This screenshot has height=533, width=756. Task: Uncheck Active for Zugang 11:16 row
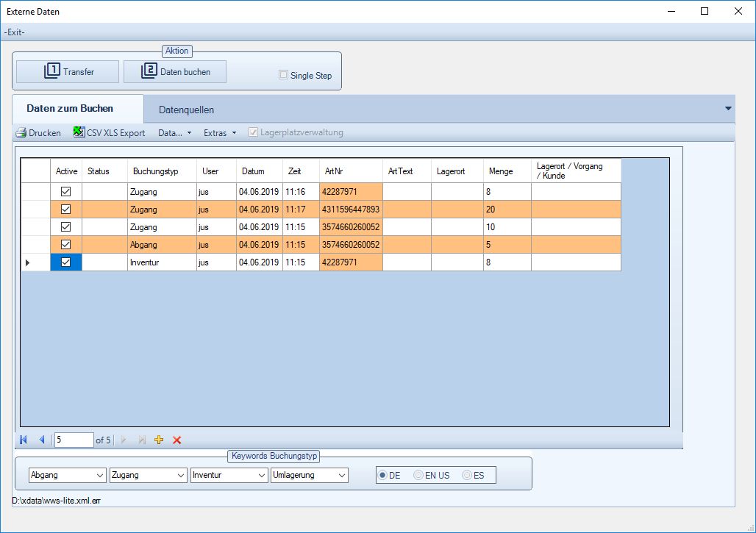[x=66, y=191]
